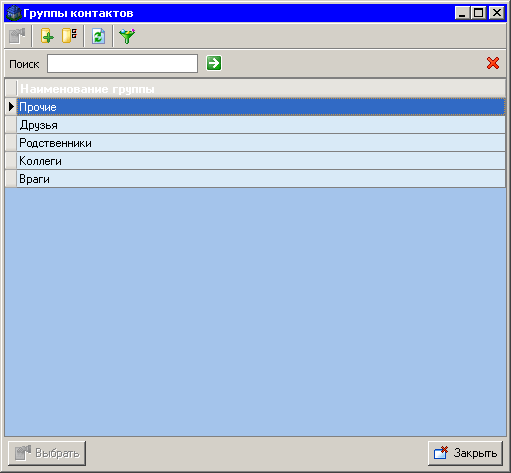
Task: Select the Прочие group row
Action: (x=261, y=107)
